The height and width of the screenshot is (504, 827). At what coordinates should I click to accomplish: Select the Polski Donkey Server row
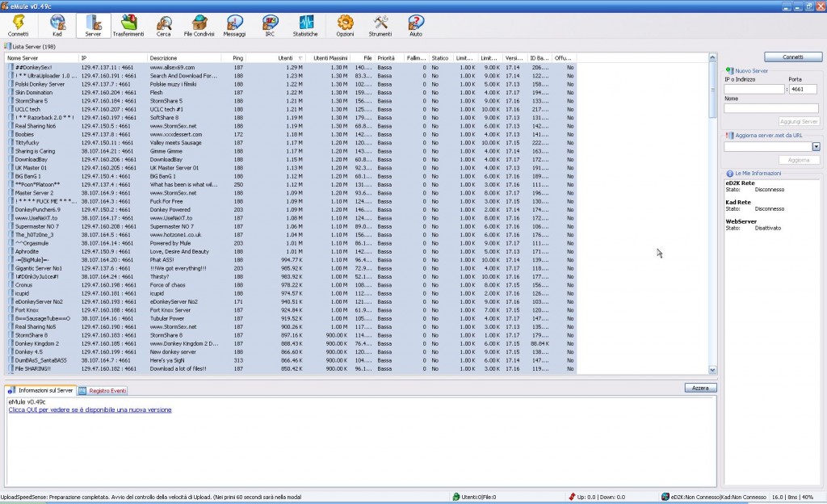[291, 84]
